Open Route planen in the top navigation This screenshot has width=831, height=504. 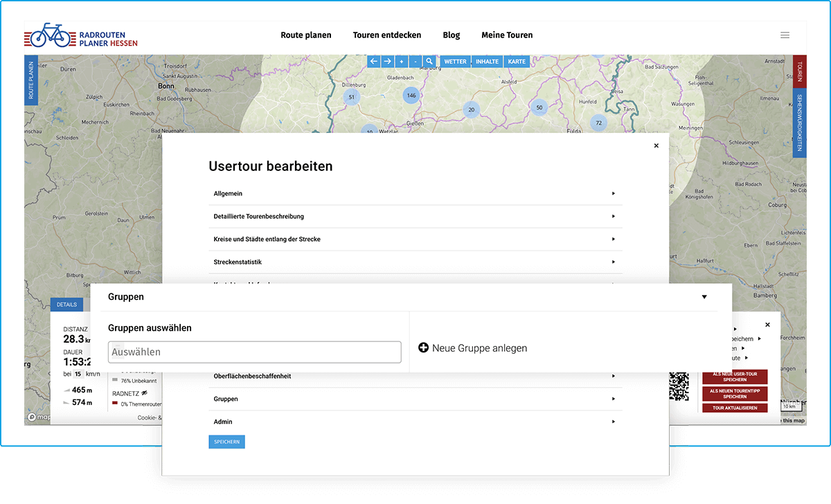click(x=306, y=35)
